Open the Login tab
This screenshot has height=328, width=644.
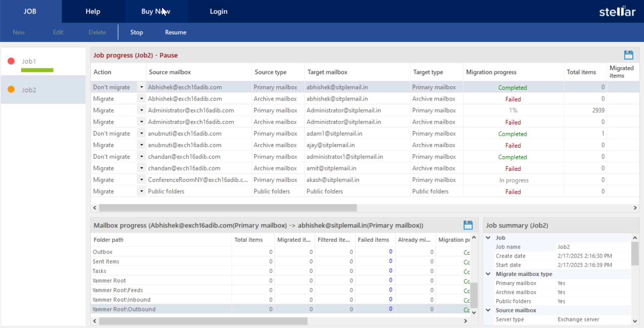click(x=219, y=11)
